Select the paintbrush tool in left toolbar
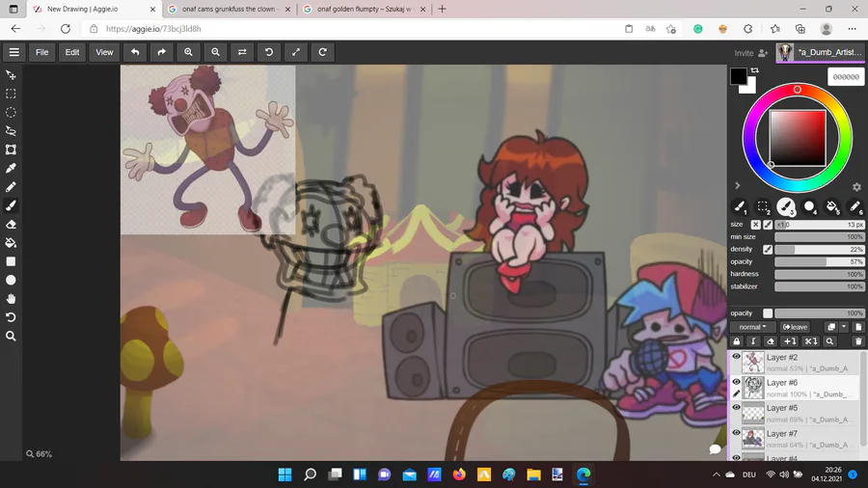The height and width of the screenshot is (488, 868). coord(11,205)
